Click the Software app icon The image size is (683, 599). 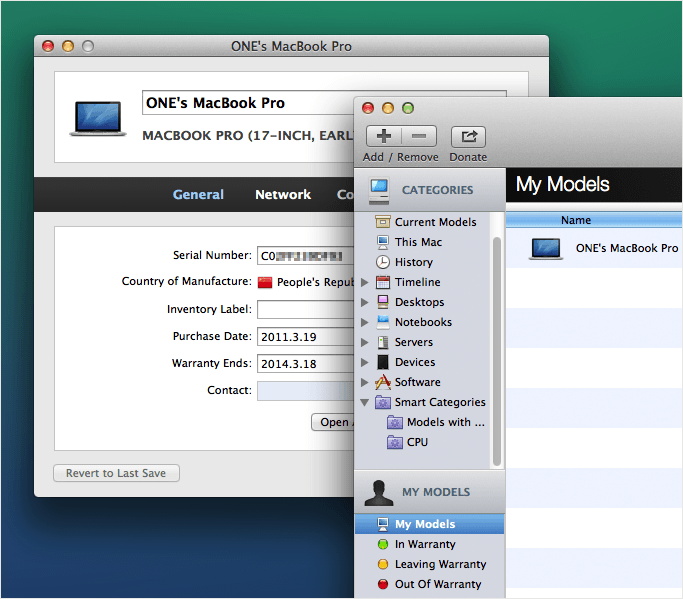tap(382, 382)
